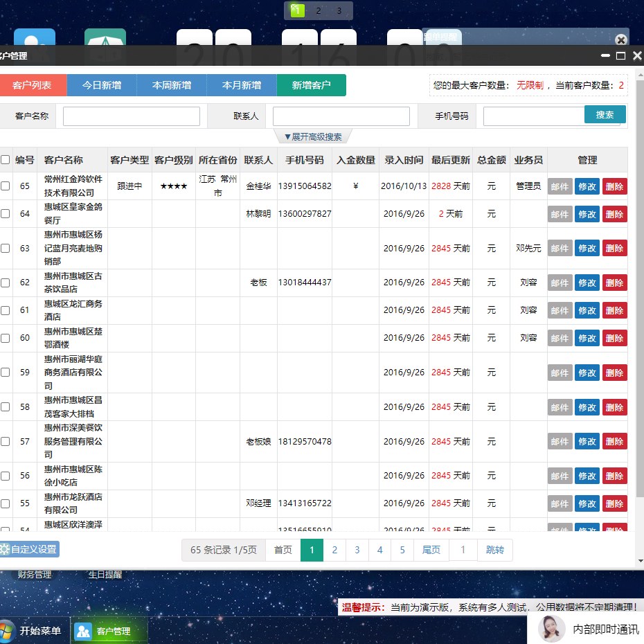Send 邮件 for 常州红金羚软件 customer row
Image resolution: width=644 pixels, height=644 pixels.
[x=560, y=186]
